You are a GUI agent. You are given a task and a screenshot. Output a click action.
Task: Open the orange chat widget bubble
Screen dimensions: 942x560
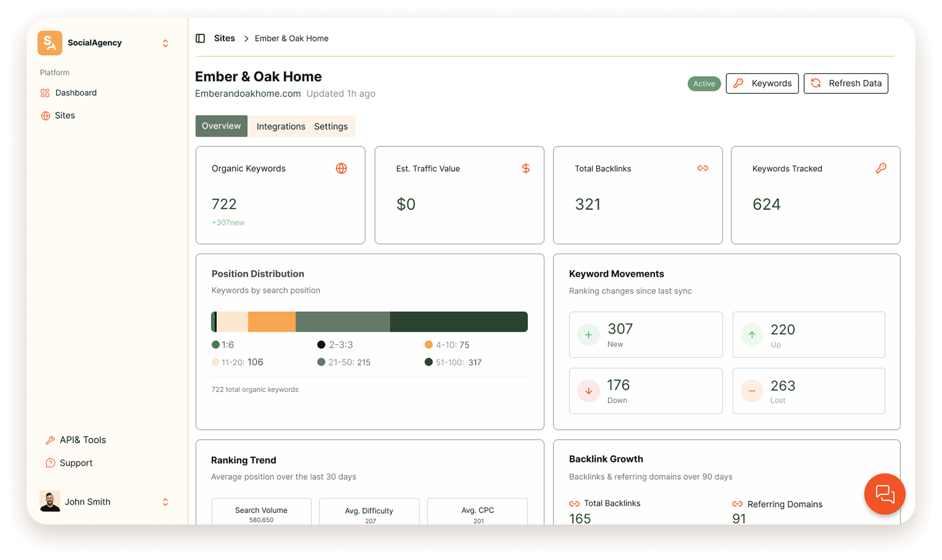884,494
